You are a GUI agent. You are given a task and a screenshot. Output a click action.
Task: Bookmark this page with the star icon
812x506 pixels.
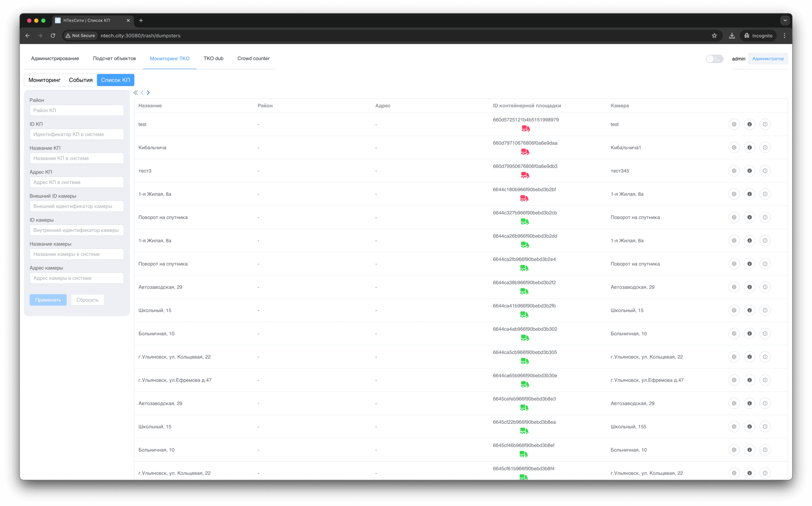714,35
